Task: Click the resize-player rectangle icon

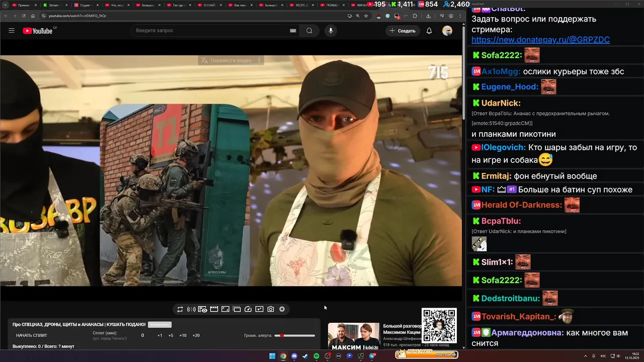Action: [225, 309]
